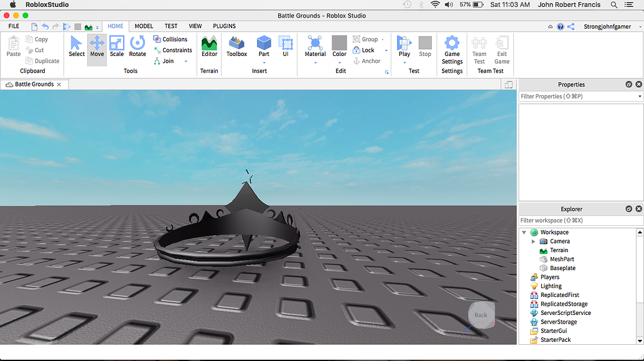Image resolution: width=644 pixels, height=361 pixels.
Task: Start a Team Test session
Action: (479, 50)
